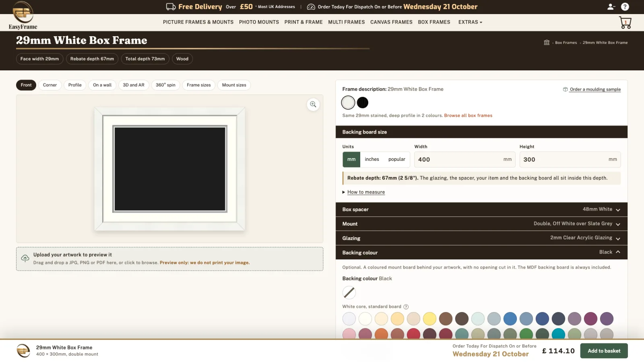Choose the white frame colour swatch
Image resolution: width=644 pixels, height=362 pixels.
coord(348,103)
